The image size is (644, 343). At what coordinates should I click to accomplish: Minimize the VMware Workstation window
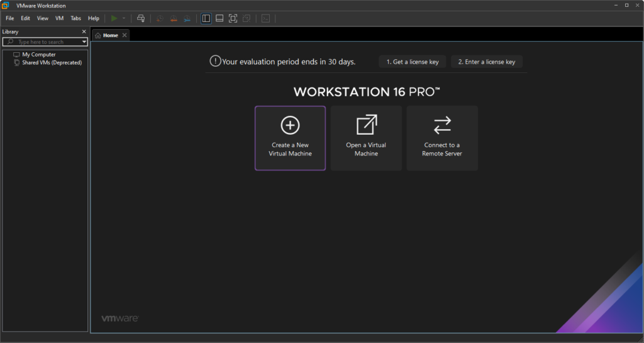pyautogui.click(x=616, y=5)
